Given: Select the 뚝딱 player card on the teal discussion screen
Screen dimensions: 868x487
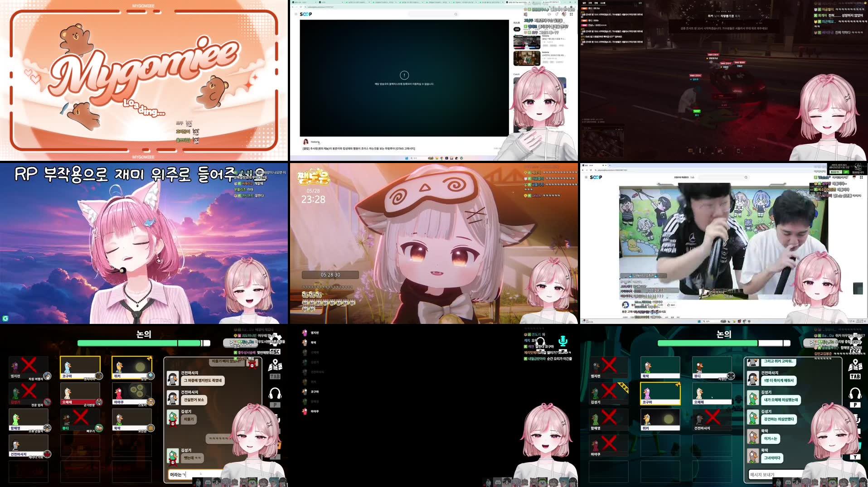Looking at the screenshot, I should tap(660, 367).
